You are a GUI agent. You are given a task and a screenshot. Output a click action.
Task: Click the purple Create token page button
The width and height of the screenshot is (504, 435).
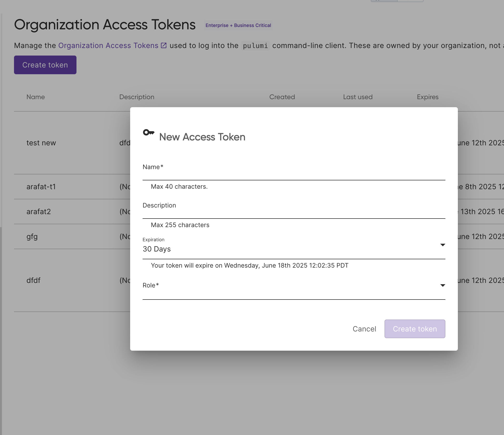45,65
